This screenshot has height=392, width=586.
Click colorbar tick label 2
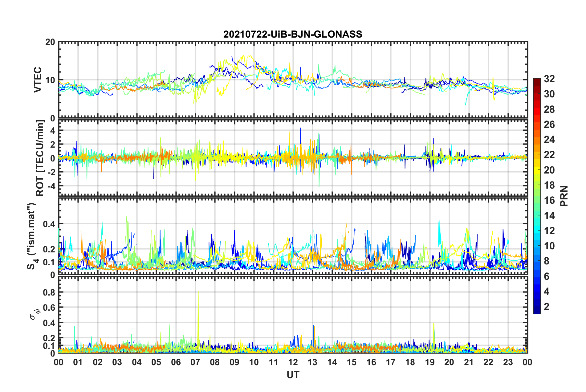click(x=547, y=307)
